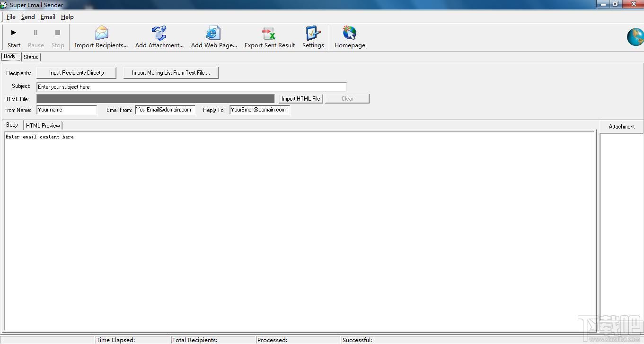Viewport: 644px width, 344px height.
Task: Open Import Recipients envelope icon
Action: [101, 33]
